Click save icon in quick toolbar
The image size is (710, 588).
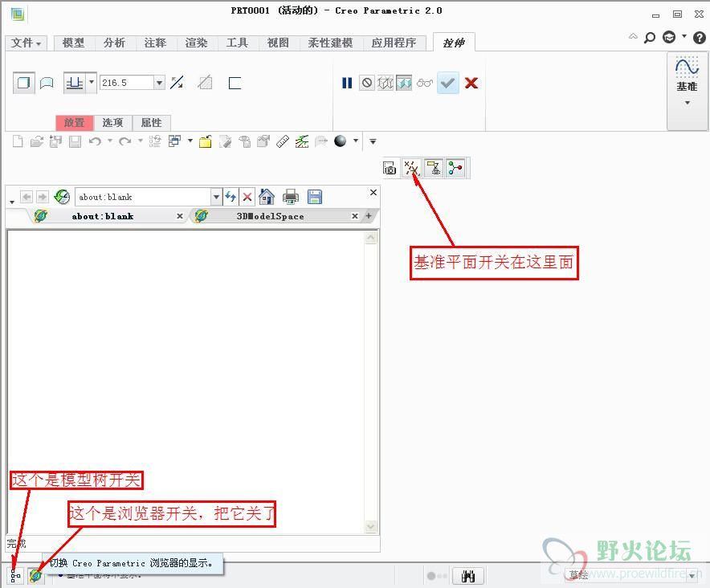pyautogui.click(x=75, y=142)
